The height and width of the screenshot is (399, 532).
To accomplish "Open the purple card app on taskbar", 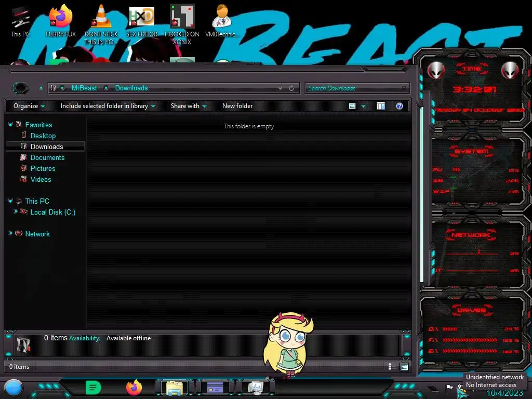I will (x=215, y=388).
